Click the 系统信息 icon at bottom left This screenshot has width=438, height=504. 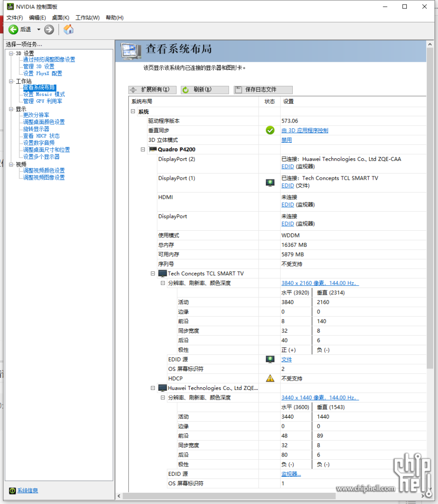click(x=12, y=491)
